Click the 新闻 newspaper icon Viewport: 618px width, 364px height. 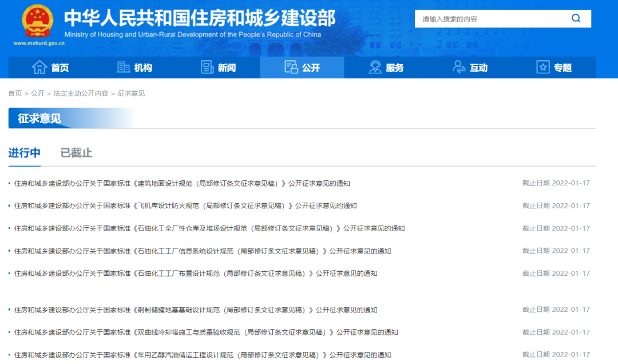pos(207,68)
